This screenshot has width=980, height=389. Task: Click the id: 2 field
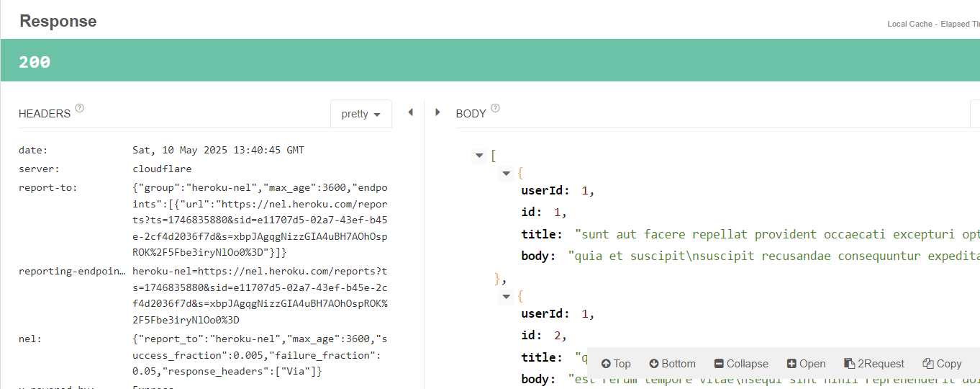click(544, 336)
